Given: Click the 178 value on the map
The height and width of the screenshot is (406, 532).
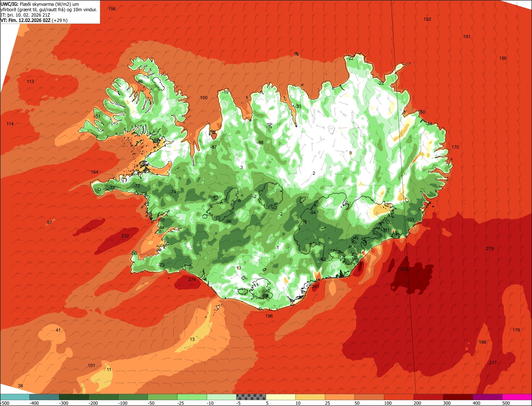Looking at the screenshot, I should tap(516, 330).
